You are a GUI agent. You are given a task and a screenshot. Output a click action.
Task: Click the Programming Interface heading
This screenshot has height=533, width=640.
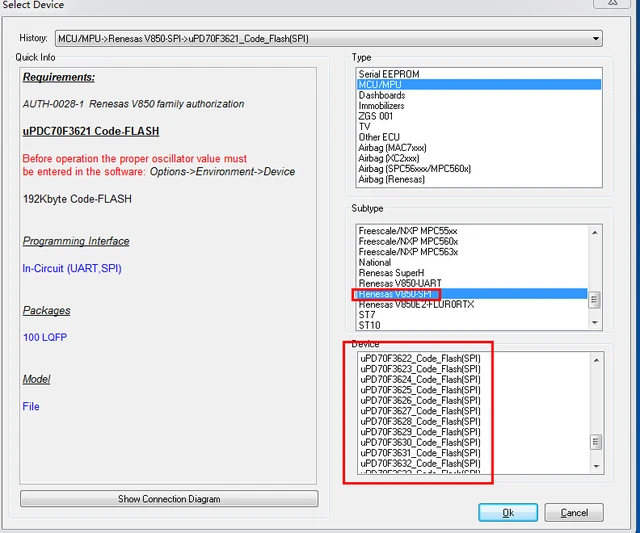coord(76,241)
